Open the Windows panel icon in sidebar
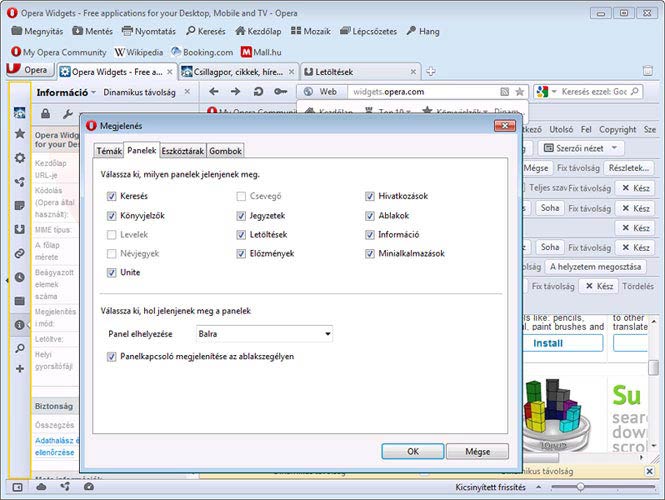665x500 pixels. [20, 301]
